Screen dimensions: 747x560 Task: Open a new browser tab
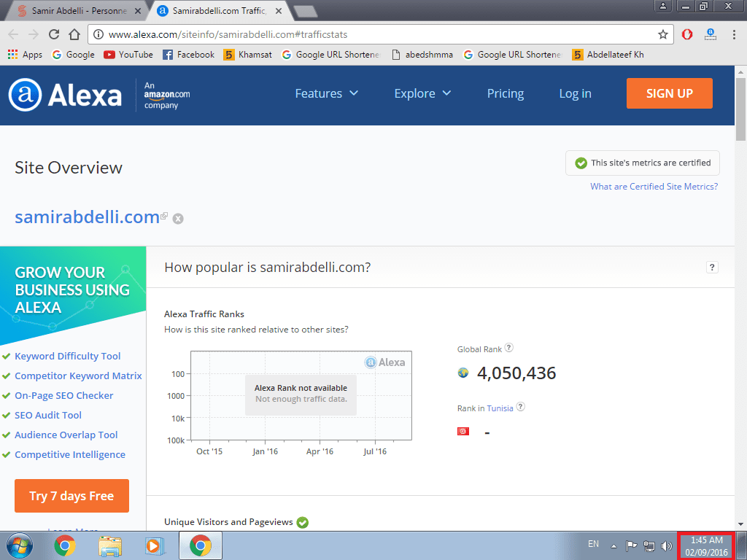pos(306,12)
